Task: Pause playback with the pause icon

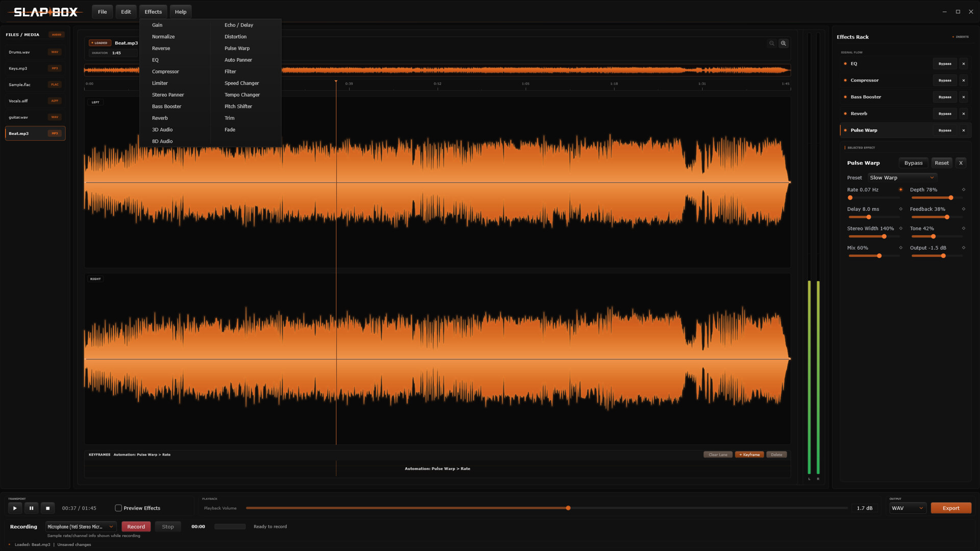Action: (x=31, y=508)
